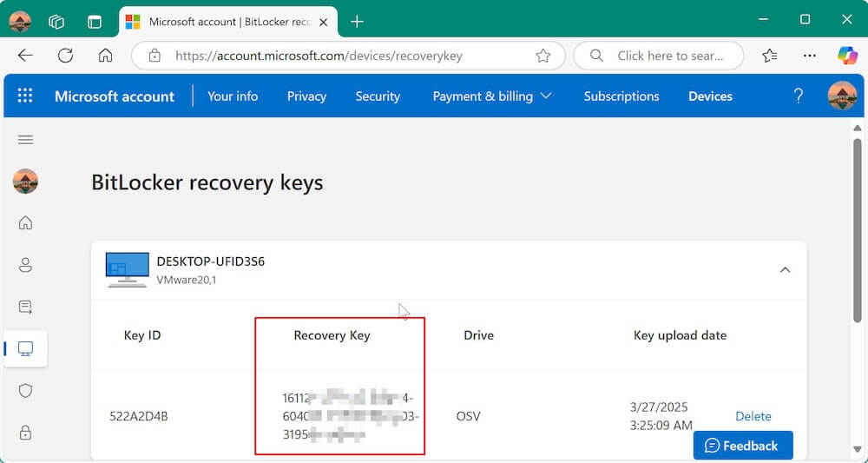Click the Microsoft account header link

115,96
